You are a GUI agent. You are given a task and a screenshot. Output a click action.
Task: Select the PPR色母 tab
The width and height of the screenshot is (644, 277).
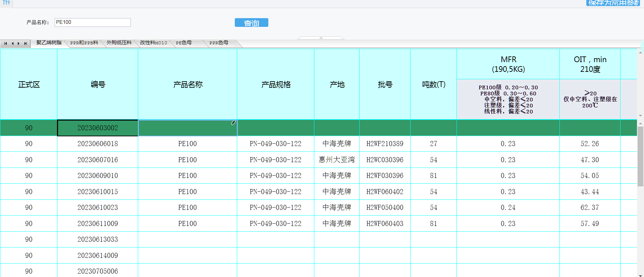click(x=219, y=43)
